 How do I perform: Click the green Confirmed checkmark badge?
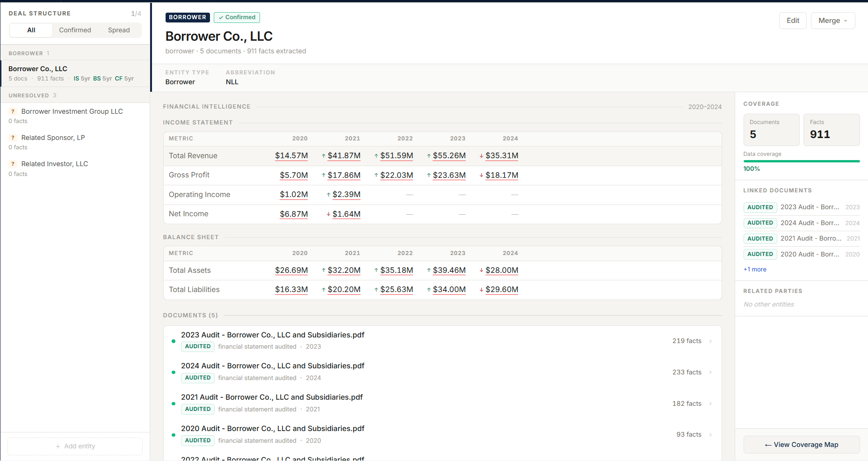[x=237, y=17]
